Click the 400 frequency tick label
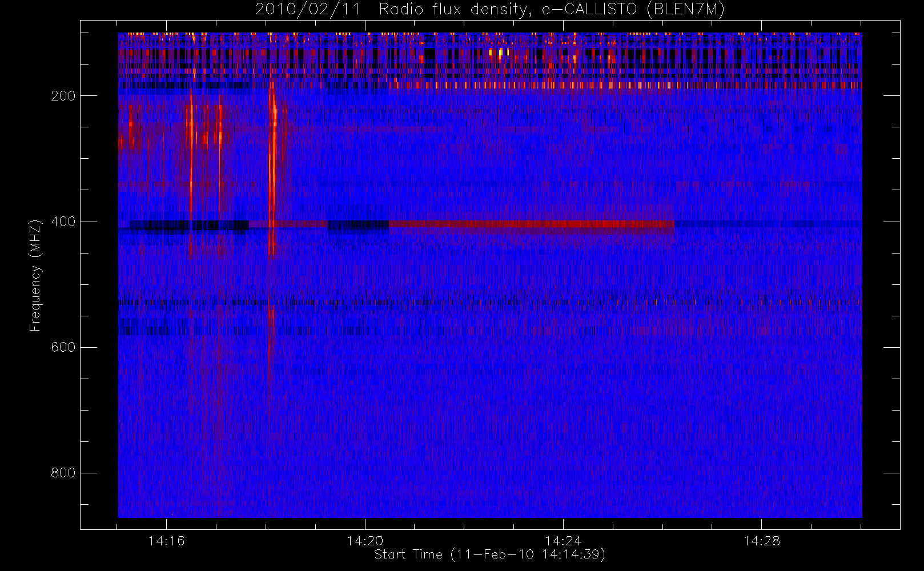The height and width of the screenshot is (571, 924). click(63, 222)
